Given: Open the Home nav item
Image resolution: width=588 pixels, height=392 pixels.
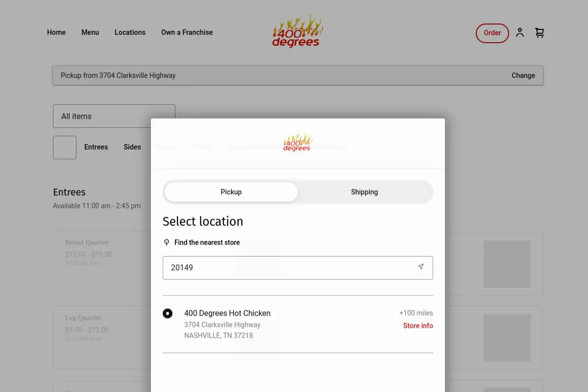Looking at the screenshot, I should [x=56, y=32].
